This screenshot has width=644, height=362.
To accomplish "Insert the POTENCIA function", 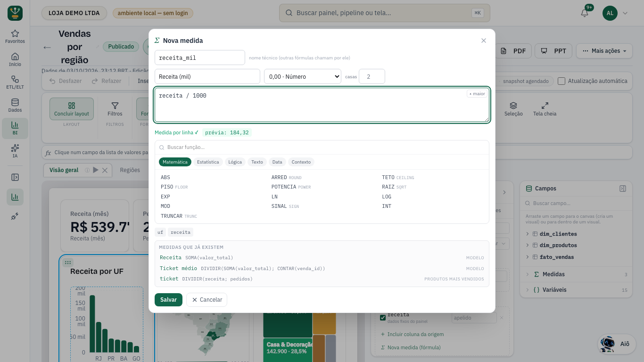I will click(291, 187).
